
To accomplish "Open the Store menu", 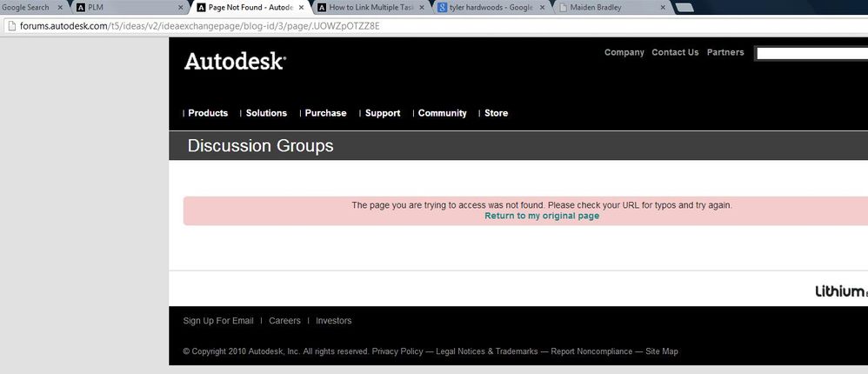I will (496, 113).
